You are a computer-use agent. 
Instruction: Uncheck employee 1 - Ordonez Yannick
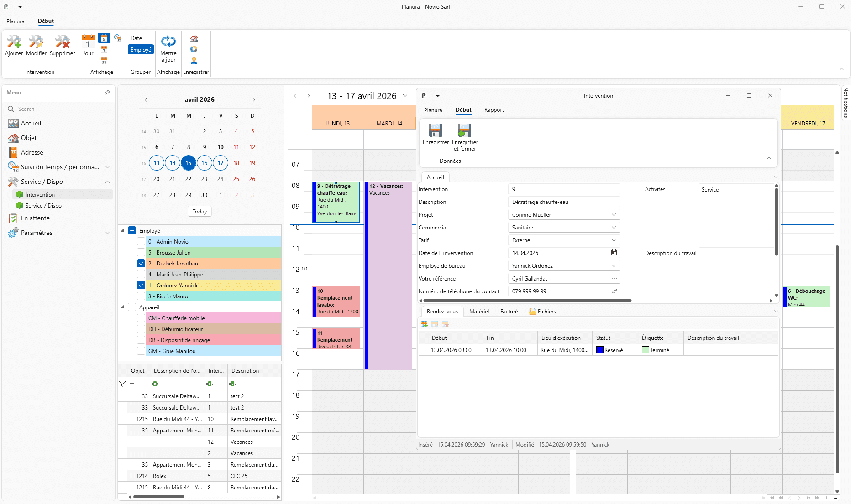141,285
